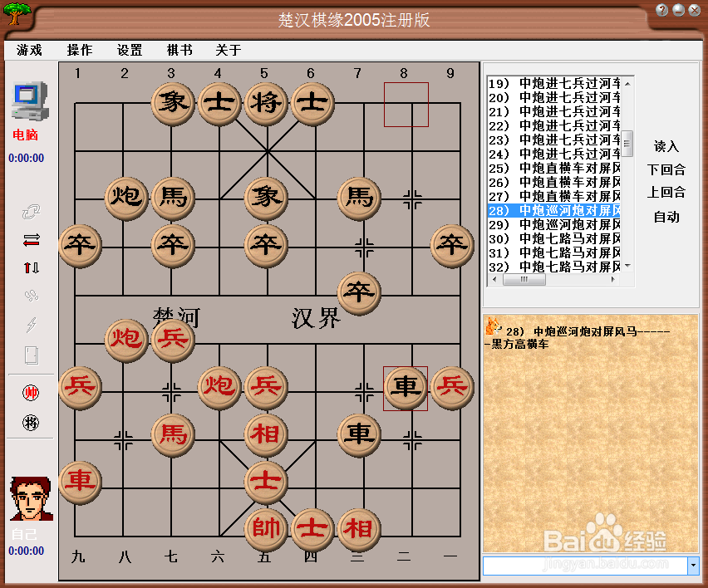This screenshot has height=588, width=708.
Task: Open the bottom combo box dropdown arrow
Action: click(x=693, y=565)
